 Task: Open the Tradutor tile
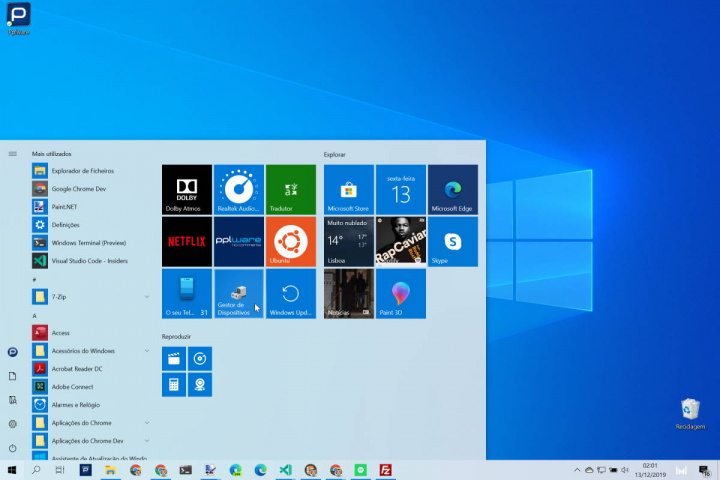tap(290, 189)
